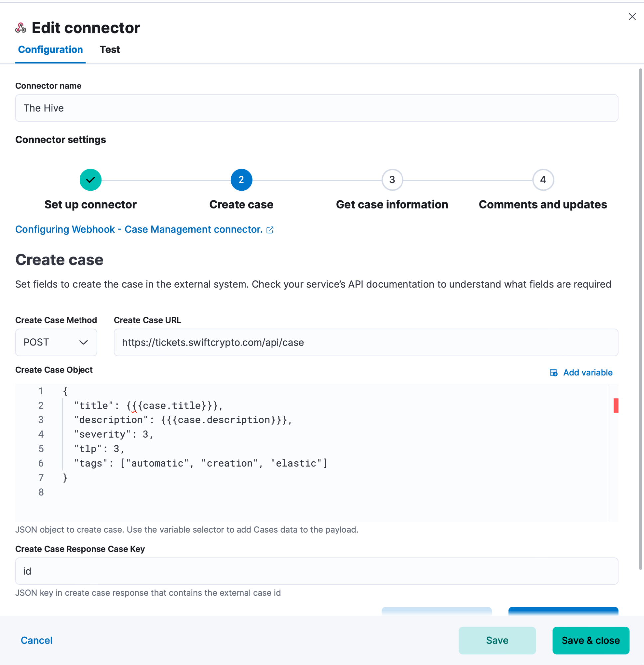Open the Create Case Method dropdown
This screenshot has height=665, width=644.
[56, 342]
